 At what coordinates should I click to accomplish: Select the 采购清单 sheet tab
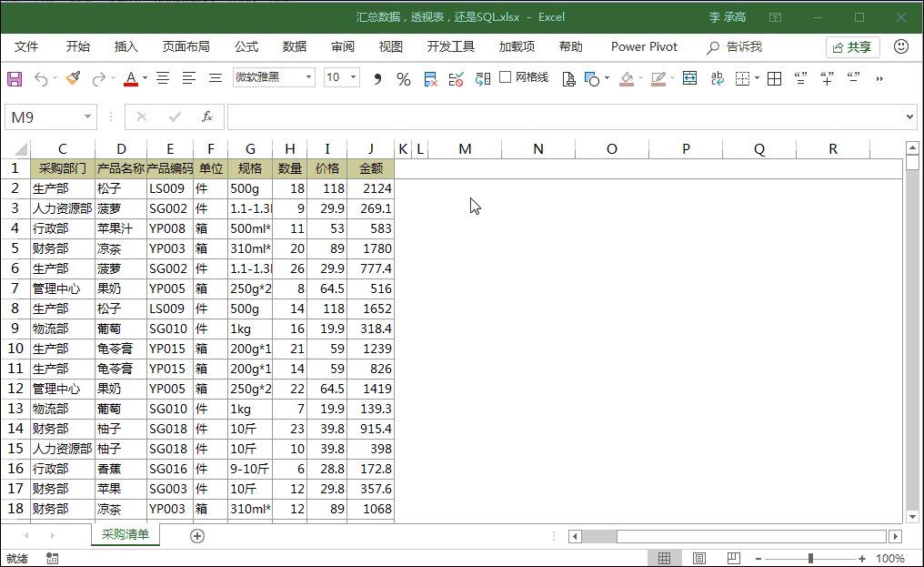point(125,534)
